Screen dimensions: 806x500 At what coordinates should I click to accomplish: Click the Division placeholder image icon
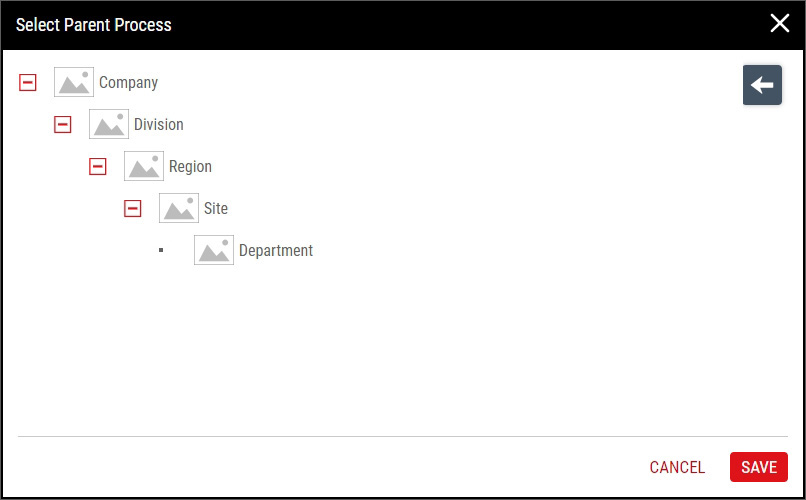(109, 124)
